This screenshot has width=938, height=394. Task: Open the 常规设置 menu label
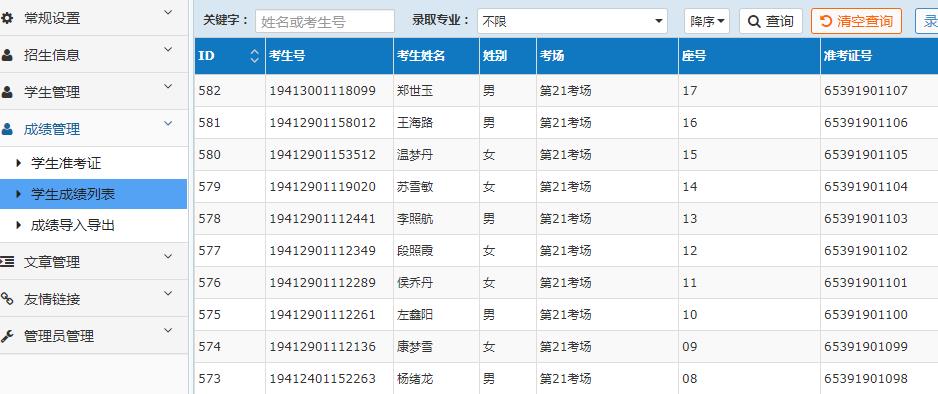52,19
